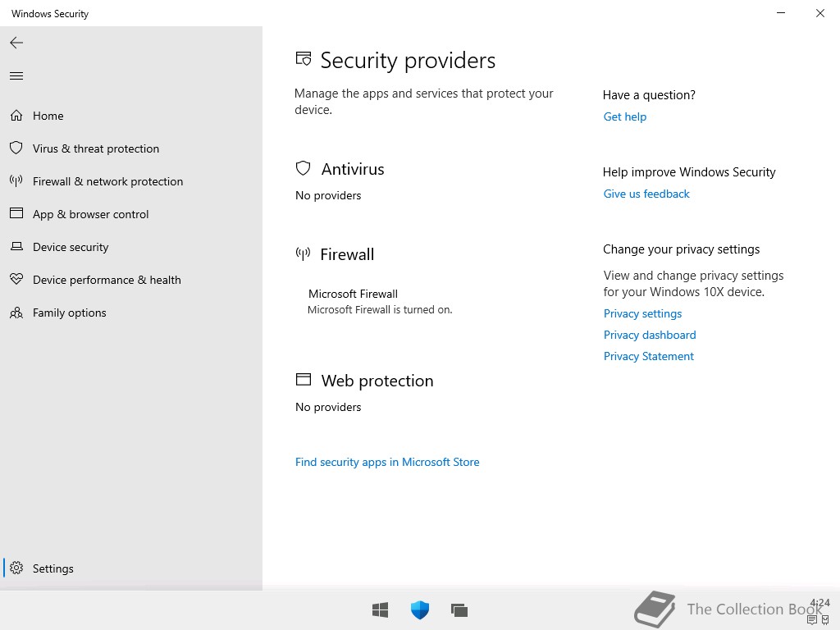The height and width of the screenshot is (630, 840).
Task: Click the Firewall & network antenna icon
Action: pyautogui.click(x=16, y=181)
